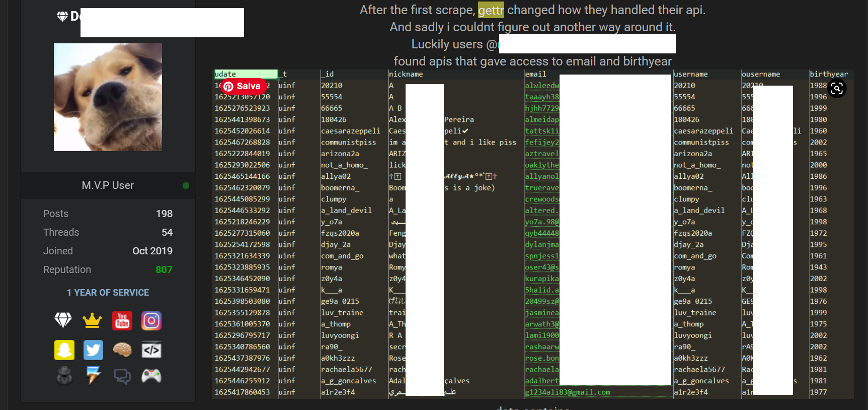Viewport: 868px width, 410px height.
Task: Click the gold crown badge icon
Action: [92, 321]
